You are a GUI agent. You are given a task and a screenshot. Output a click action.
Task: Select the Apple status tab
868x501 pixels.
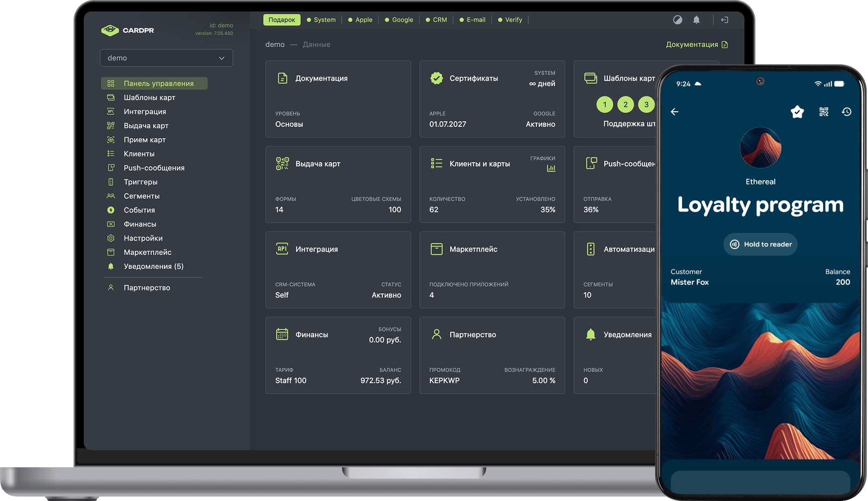(360, 20)
